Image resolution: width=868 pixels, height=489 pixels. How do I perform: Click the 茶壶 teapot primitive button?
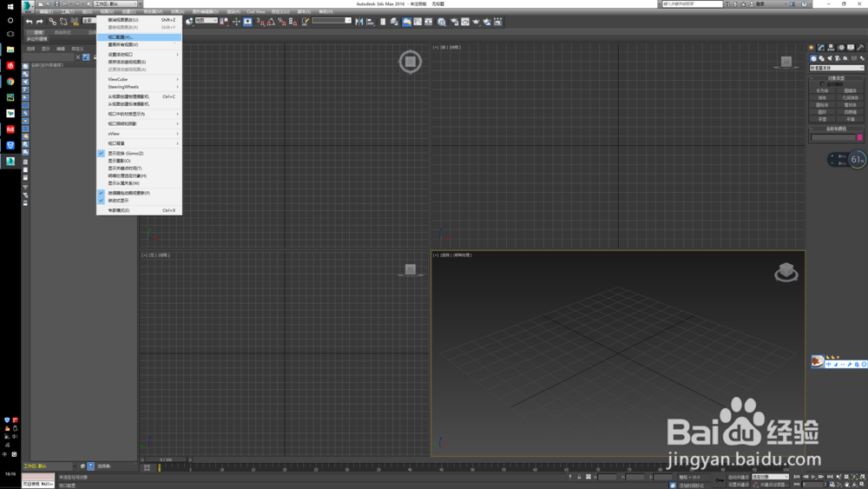[822, 119]
